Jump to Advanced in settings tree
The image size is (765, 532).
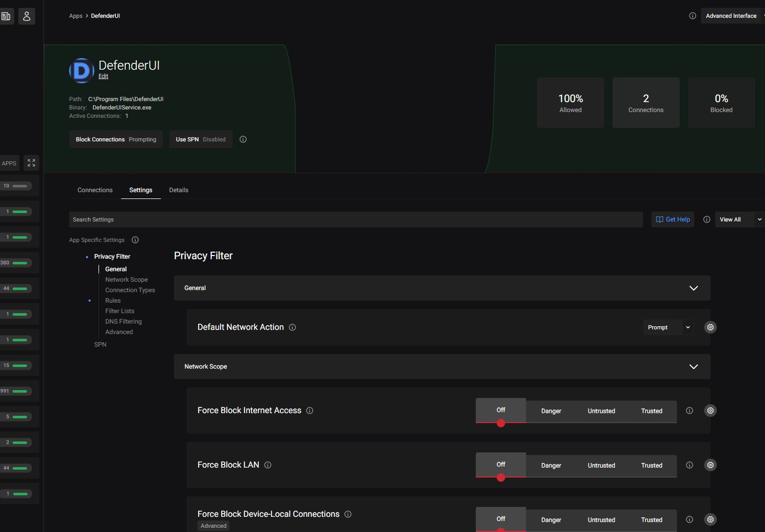[119, 332]
